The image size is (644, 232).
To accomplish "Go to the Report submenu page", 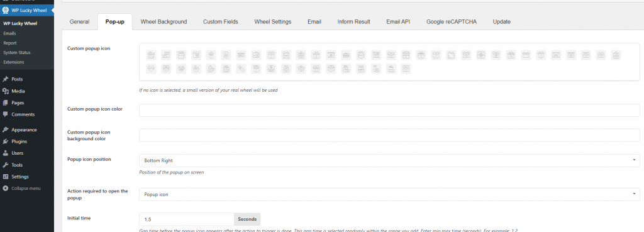I will (10, 43).
